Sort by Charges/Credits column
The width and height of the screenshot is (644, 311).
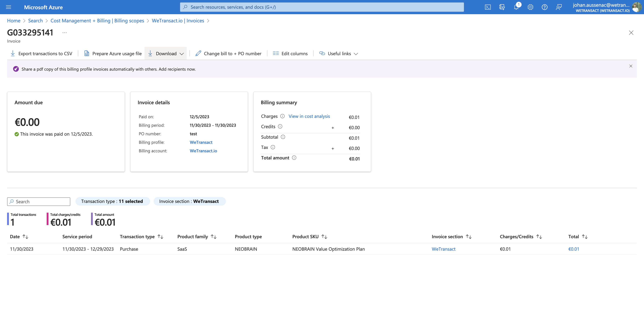(539, 236)
